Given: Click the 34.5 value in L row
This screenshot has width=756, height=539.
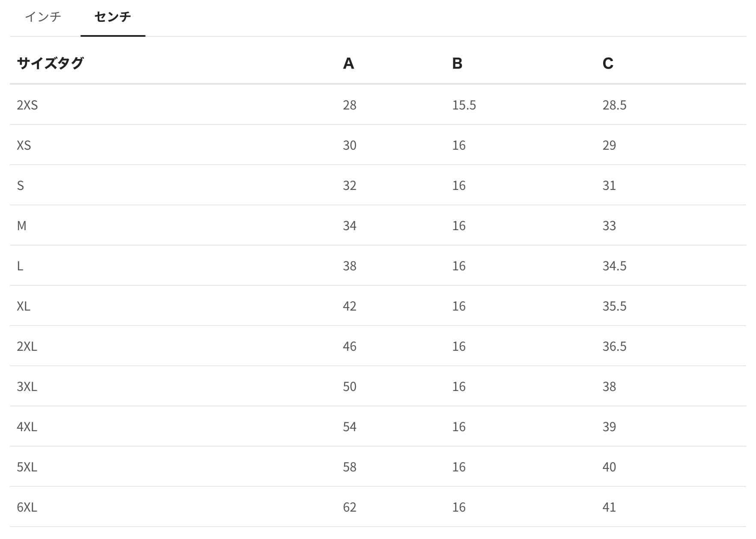Looking at the screenshot, I should point(614,266).
